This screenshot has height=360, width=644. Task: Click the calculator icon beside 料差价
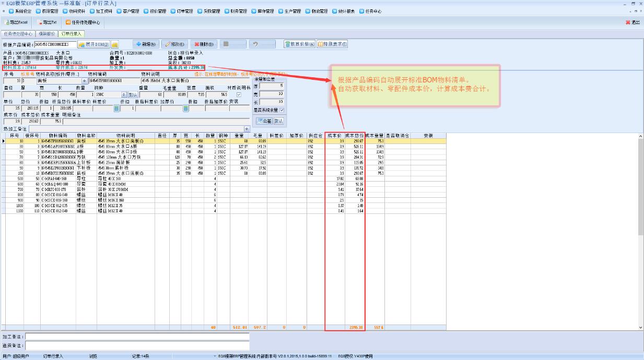[116, 109]
